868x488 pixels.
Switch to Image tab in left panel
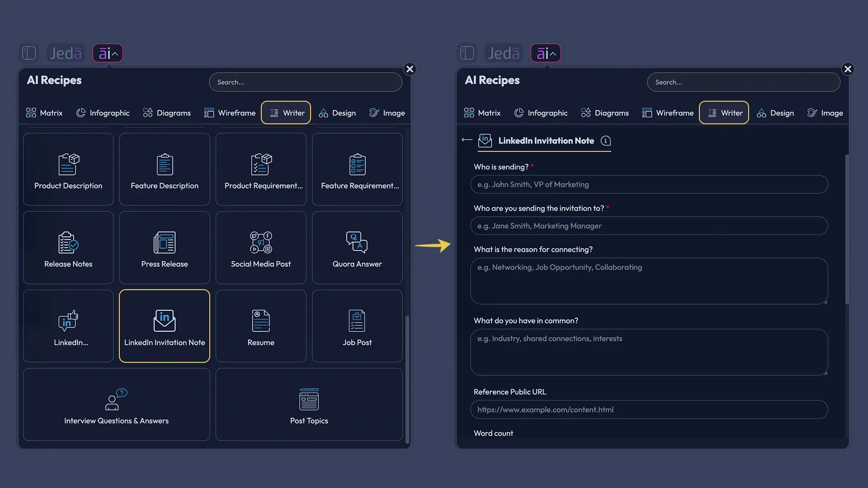tap(387, 113)
